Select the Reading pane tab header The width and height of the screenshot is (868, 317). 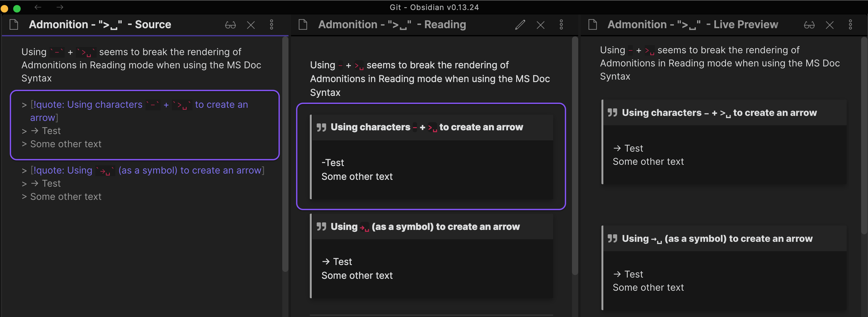(392, 24)
